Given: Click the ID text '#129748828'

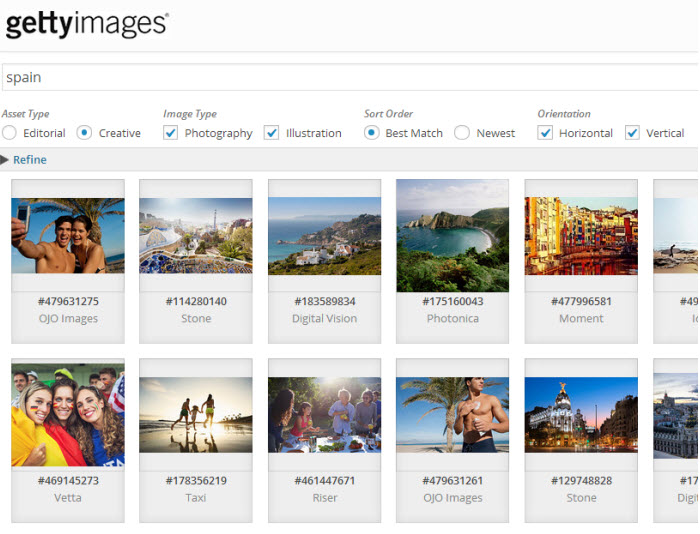Looking at the screenshot, I should (x=581, y=481).
